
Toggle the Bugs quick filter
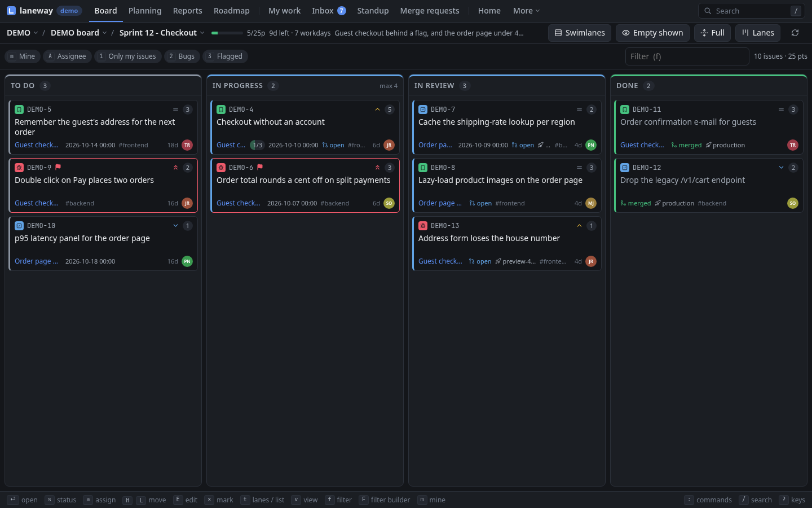pos(182,56)
